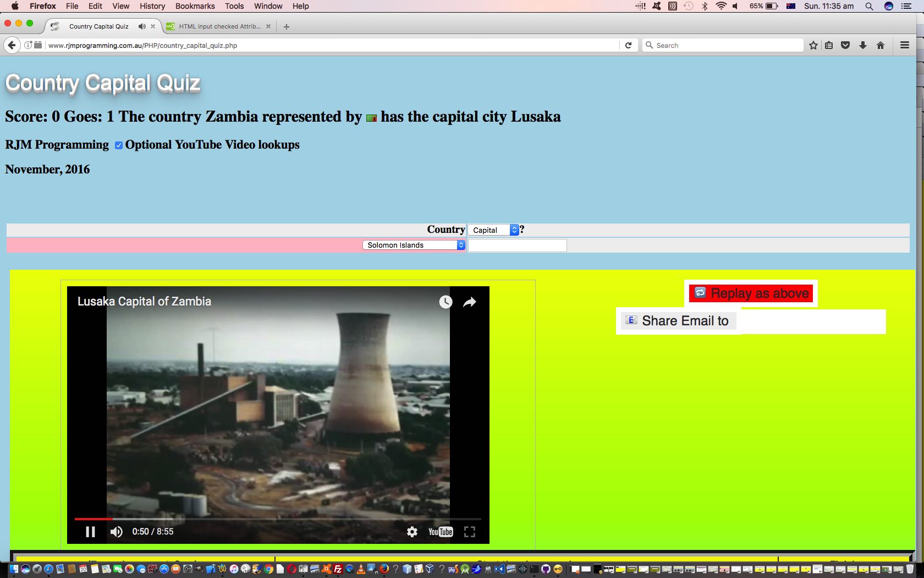Click the date and time in the menu bar
The width and height of the screenshot is (924, 578).
point(829,6)
